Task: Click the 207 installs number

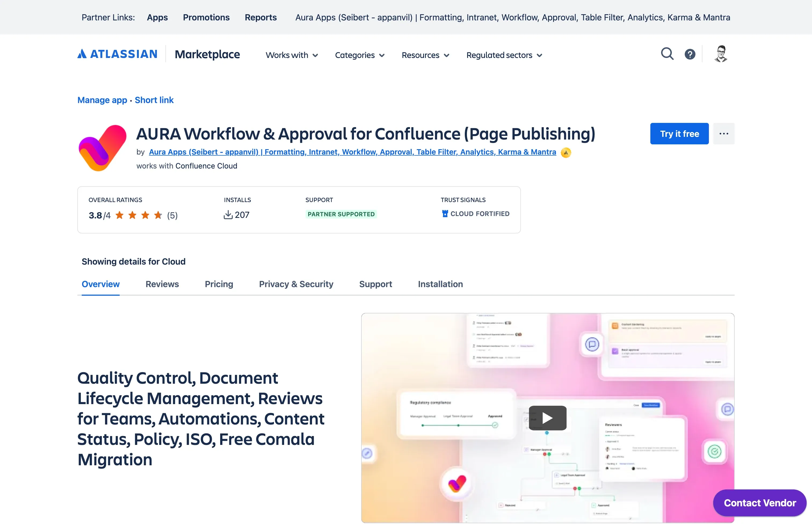Action: [242, 215]
